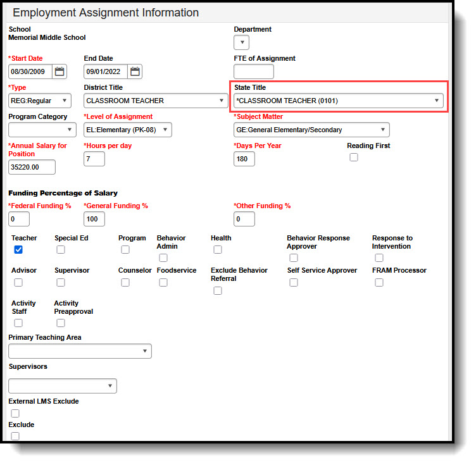Focus the FTE of Assignment field
This screenshot has width=476, height=465.
click(x=254, y=71)
